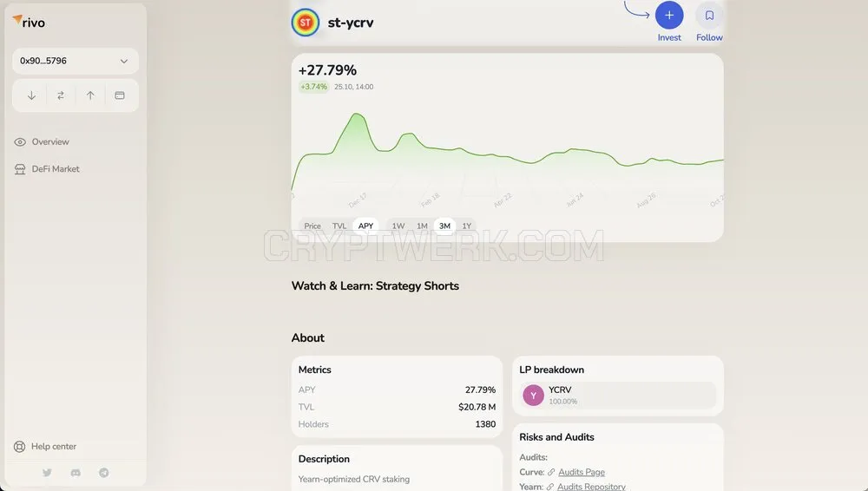
Task: Click the Overview eye icon
Action: (20, 142)
